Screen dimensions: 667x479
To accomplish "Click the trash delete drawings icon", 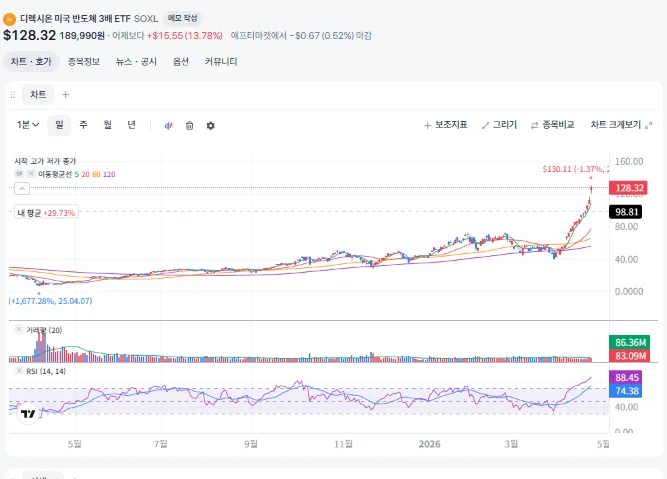I will 189,125.
